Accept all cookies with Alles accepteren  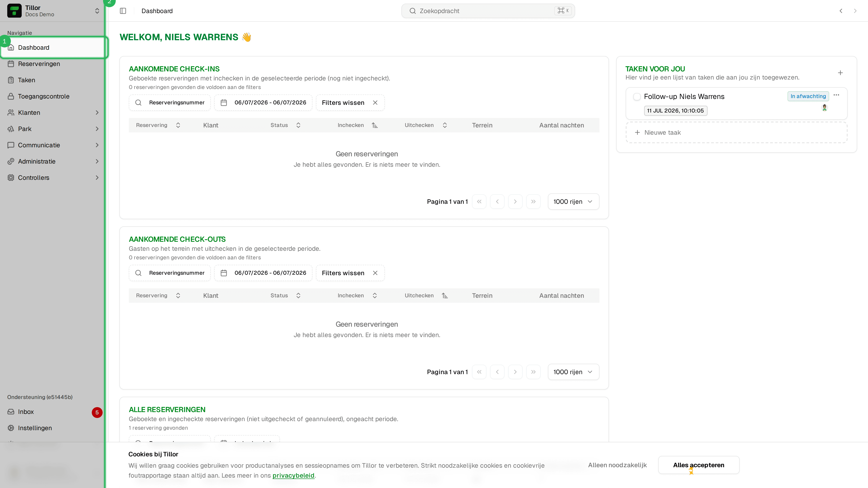point(698,465)
